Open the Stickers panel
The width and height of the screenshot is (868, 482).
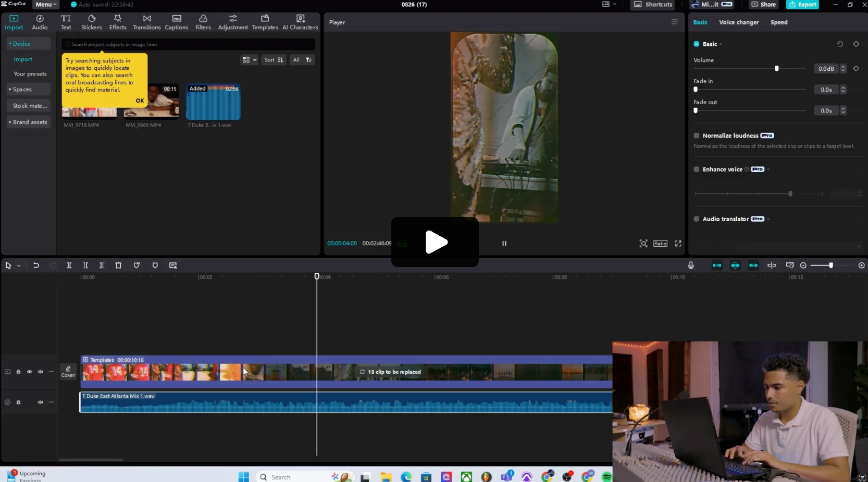pos(92,22)
